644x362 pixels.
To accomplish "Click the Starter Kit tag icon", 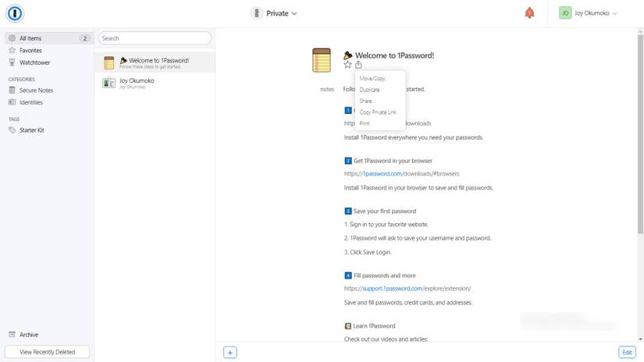I will pyautogui.click(x=12, y=130).
